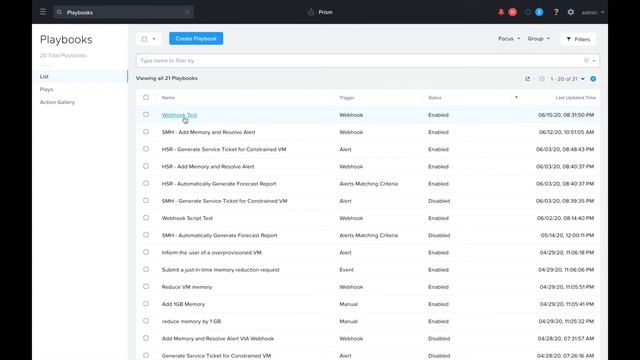The width and height of the screenshot is (640, 360).
Task: Open Add Memory and Resolve Alert VIA Webhook
Action: [x=218, y=338]
